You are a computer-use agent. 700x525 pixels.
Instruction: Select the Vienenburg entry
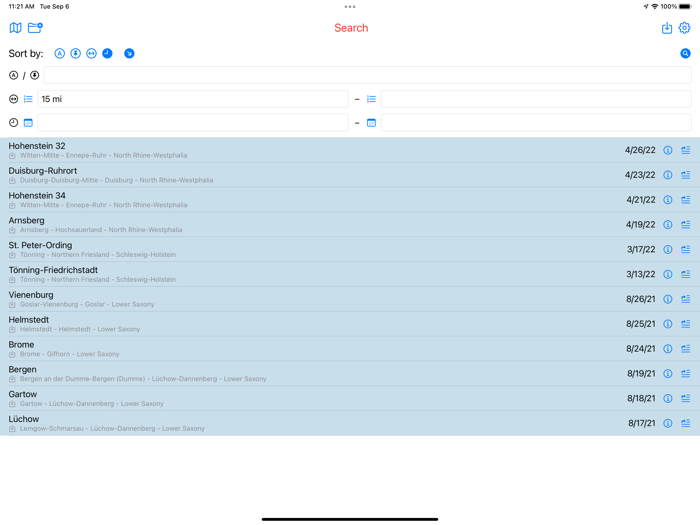[350, 299]
